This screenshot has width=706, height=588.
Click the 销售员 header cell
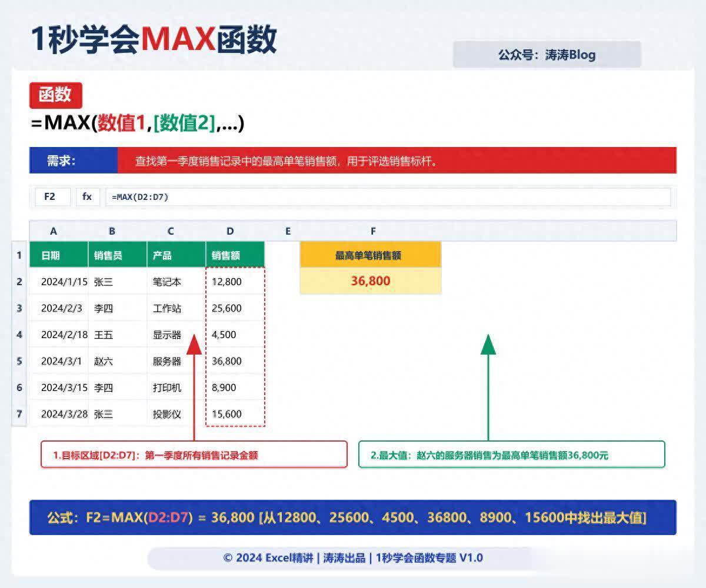pos(117,255)
